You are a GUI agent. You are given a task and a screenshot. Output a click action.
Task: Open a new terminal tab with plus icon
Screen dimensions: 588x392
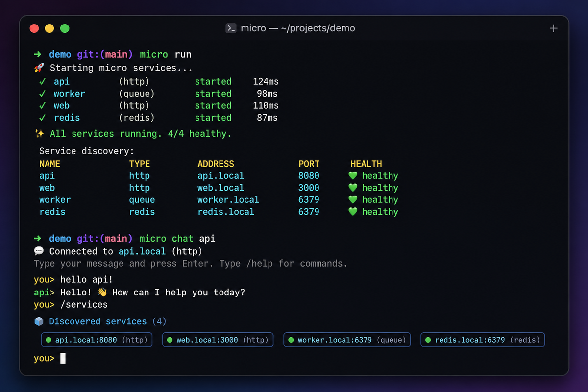(x=553, y=28)
